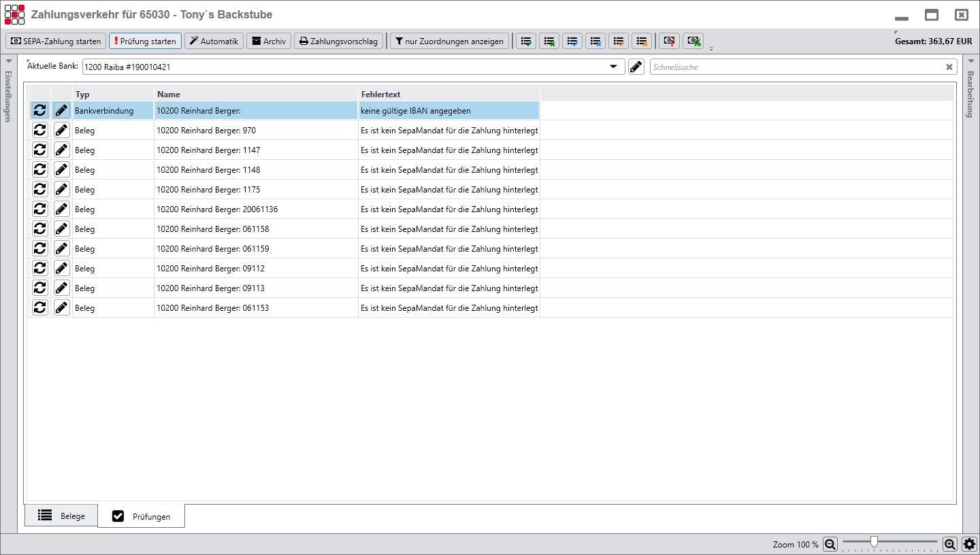Click the list icon with green checkmark

[x=526, y=41]
